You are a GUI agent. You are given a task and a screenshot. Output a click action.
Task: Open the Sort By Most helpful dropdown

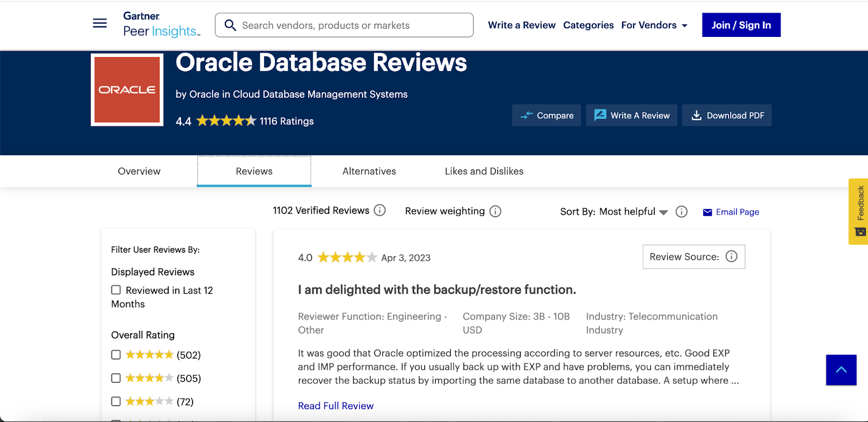[x=633, y=212]
